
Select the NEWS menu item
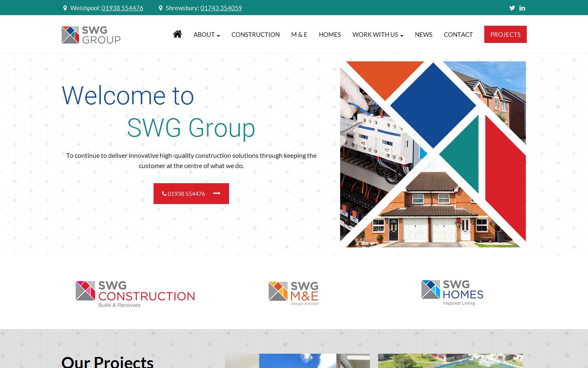click(423, 35)
